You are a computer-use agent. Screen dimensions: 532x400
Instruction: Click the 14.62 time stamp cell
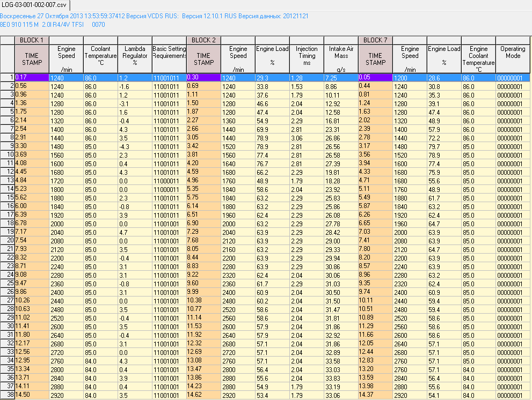pos(203,395)
